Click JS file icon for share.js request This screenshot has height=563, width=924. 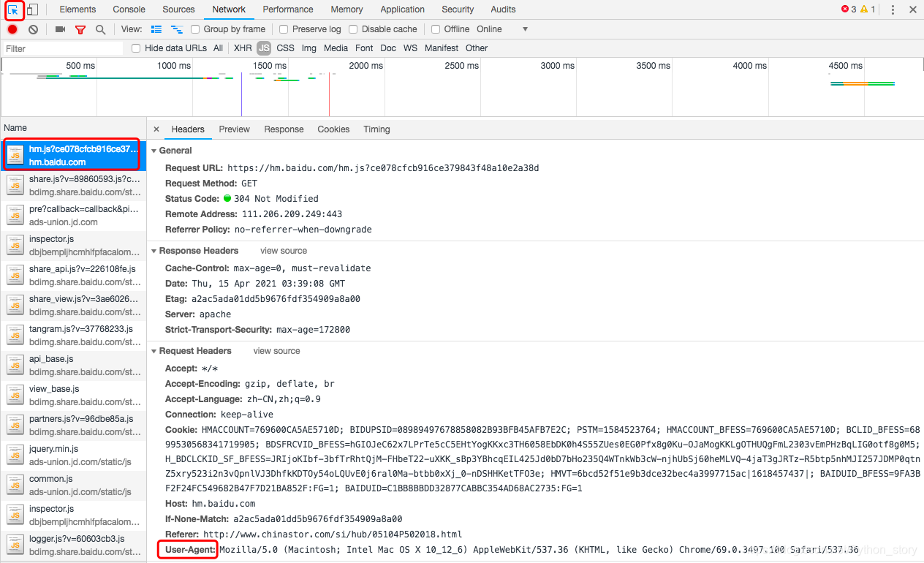coord(15,185)
